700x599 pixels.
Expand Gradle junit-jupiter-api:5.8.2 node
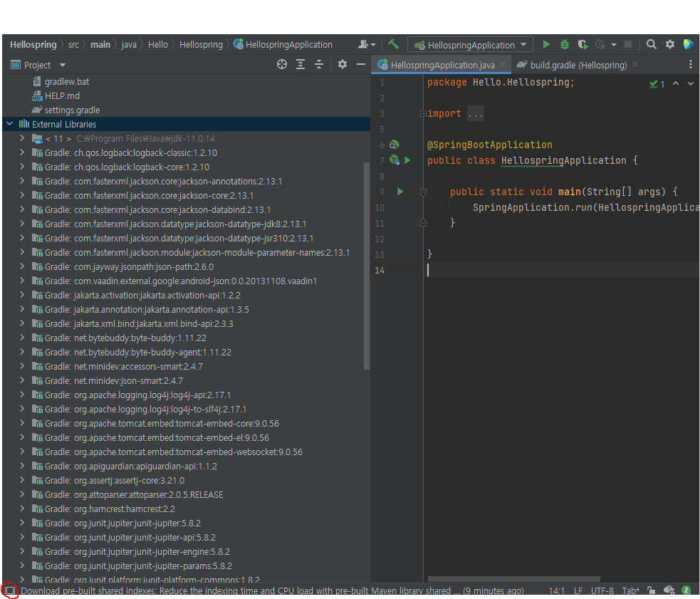22,537
